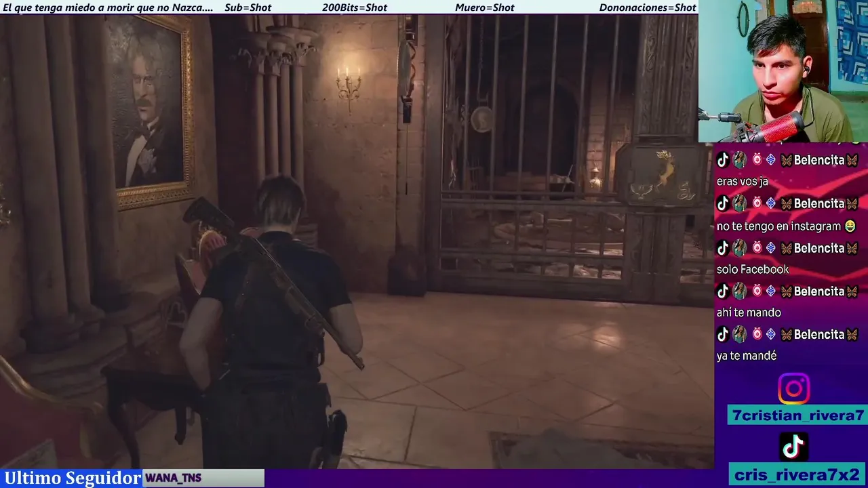
Task: Click the "El que tenga miedo a morir" banner text
Action: click(108, 7)
